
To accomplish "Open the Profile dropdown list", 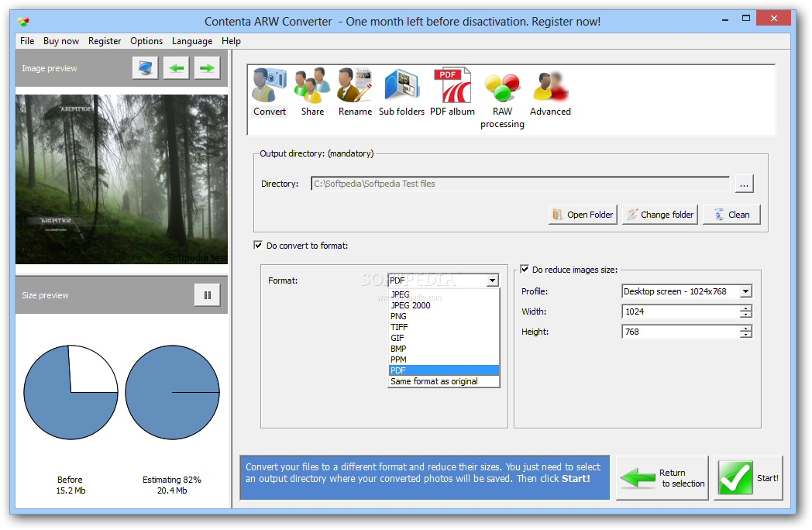I will coord(745,291).
